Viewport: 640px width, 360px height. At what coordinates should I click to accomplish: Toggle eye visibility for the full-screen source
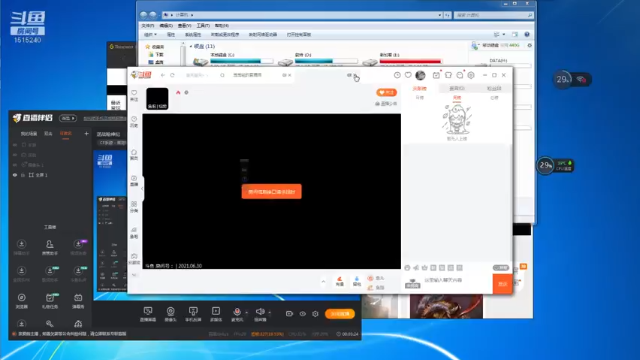pyautogui.click(x=15, y=175)
